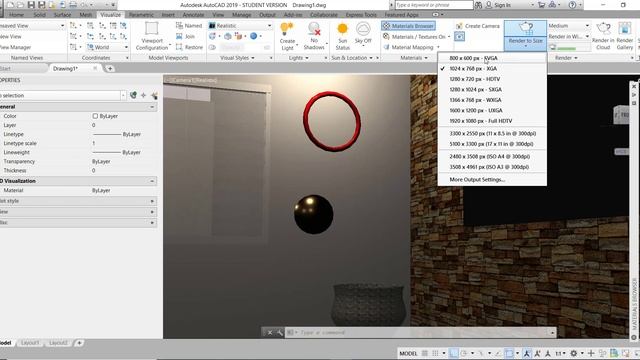640x360 pixels.
Task: Click the Restore viewports tool
Action: click(x=189, y=47)
